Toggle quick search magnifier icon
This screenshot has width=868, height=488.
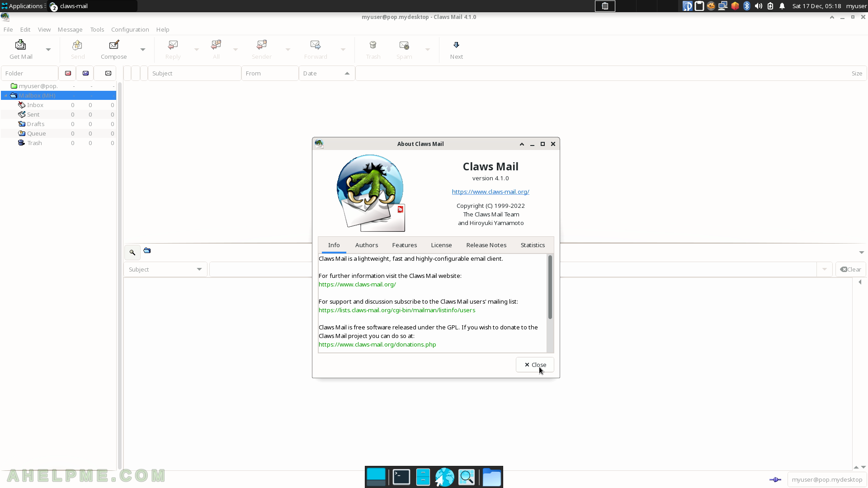(132, 252)
